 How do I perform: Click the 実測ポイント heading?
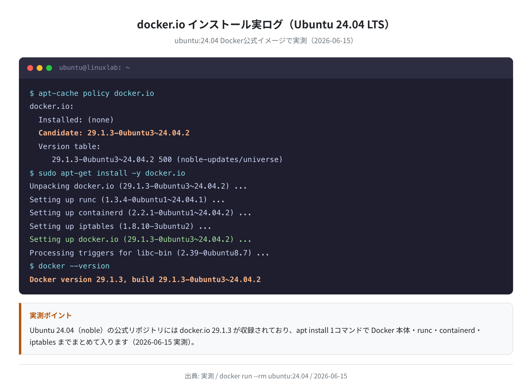click(51, 315)
